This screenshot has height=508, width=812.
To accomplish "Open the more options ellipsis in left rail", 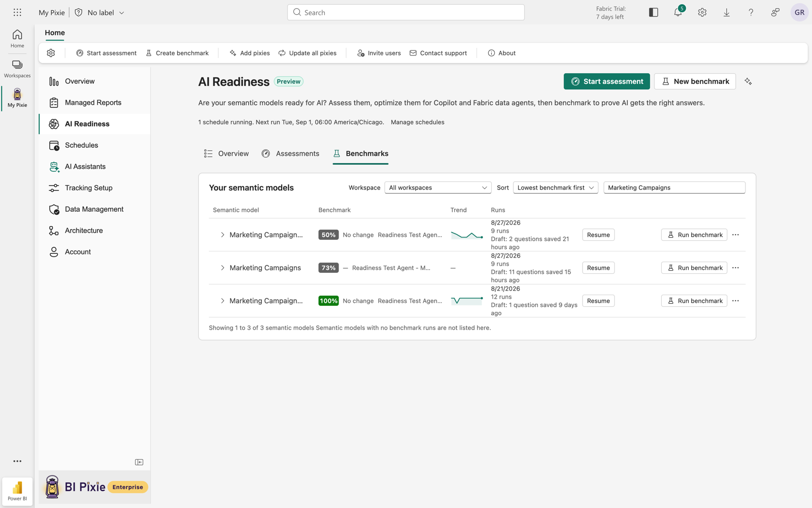I will [17, 461].
